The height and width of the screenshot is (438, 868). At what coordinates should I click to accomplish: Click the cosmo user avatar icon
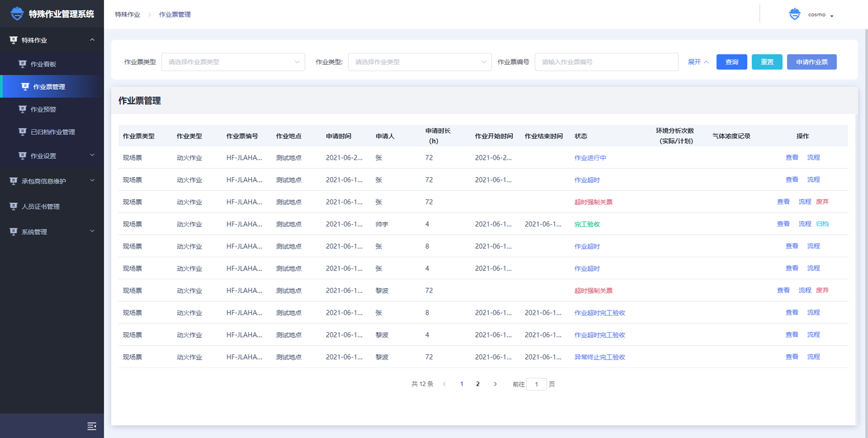coord(795,14)
